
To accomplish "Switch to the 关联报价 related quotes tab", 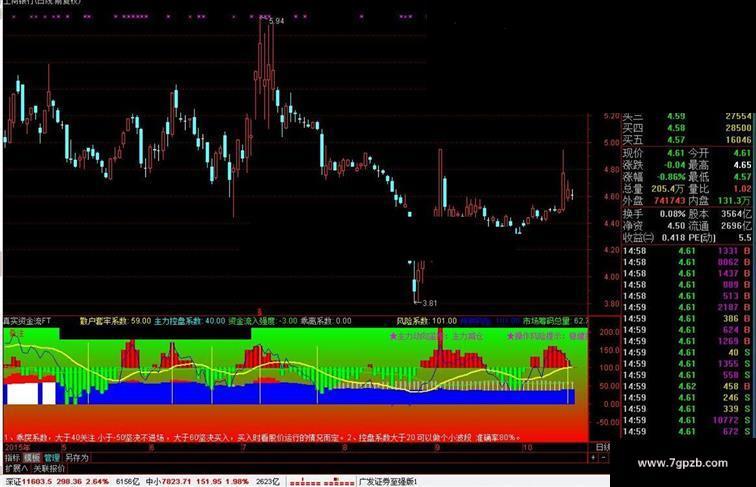I will [x=49, y=468].
